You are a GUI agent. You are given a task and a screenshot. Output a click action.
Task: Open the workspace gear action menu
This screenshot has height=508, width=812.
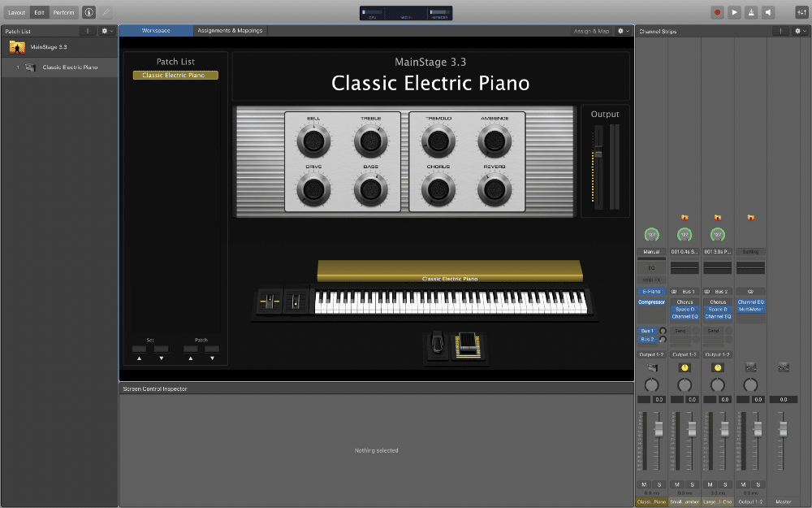623,31
